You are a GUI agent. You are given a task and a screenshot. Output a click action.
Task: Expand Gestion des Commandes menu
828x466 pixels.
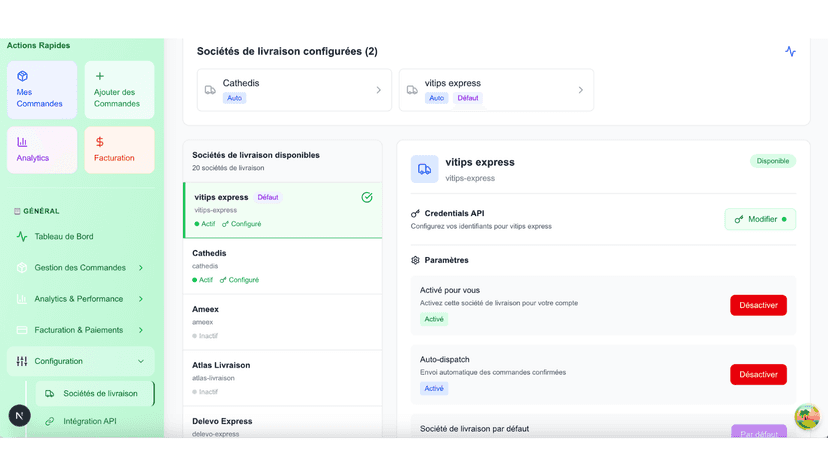(81, 268)
